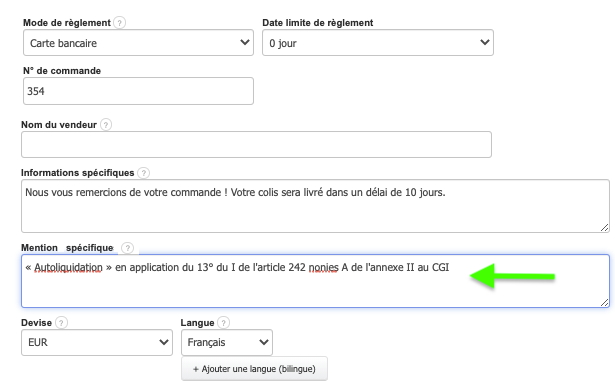615x382 pixels.
Task: Click the Date limite de règlement label
Action: pos(318,23)
